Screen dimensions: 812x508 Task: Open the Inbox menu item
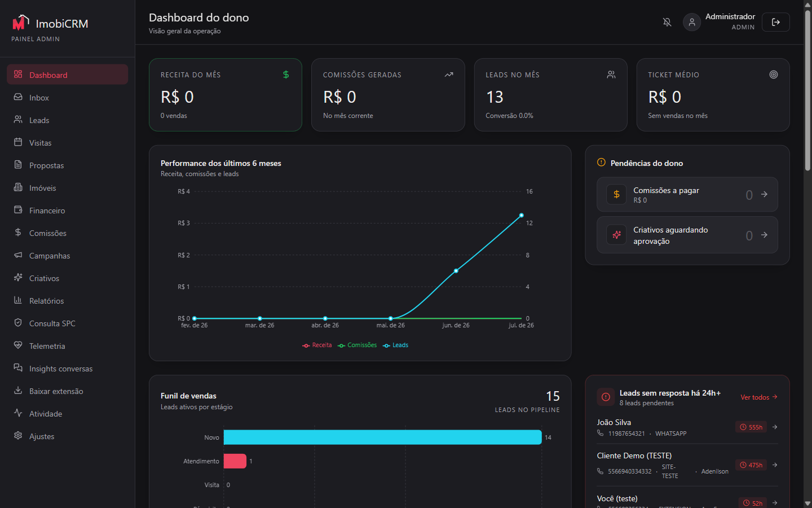(67, 97)
